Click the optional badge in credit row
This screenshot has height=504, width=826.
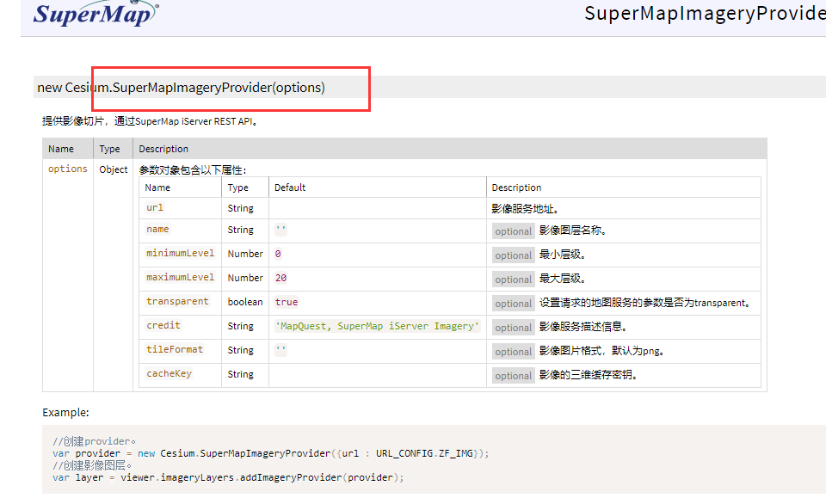tap(514, 328)
